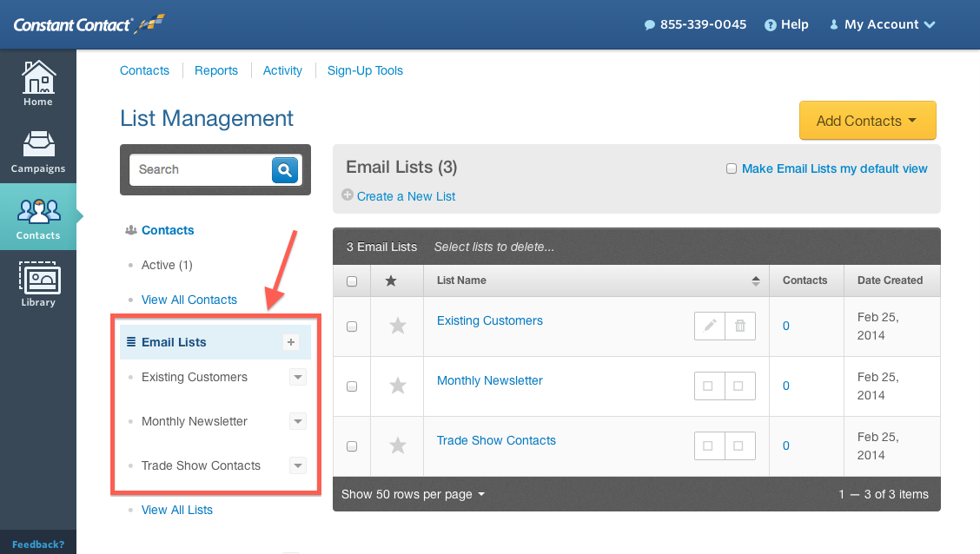980x554 pixels.
Task: Open the Existing Customers list link in table
Action: [490, 320]
